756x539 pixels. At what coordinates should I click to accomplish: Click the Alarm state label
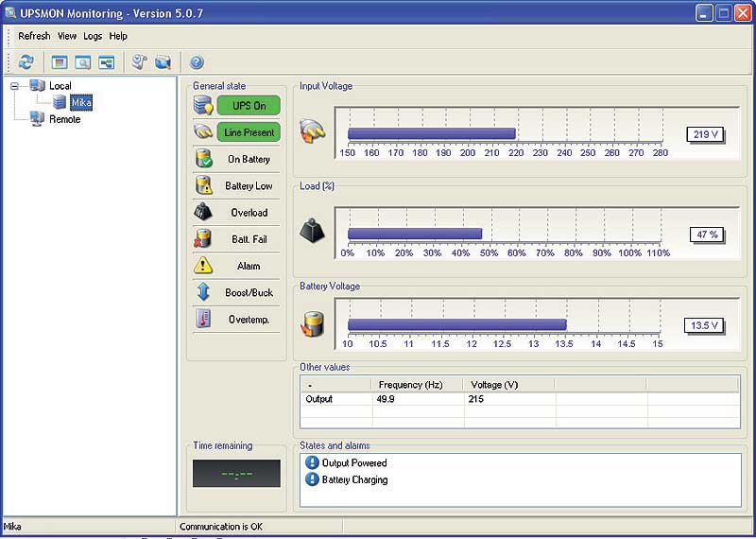249,266
